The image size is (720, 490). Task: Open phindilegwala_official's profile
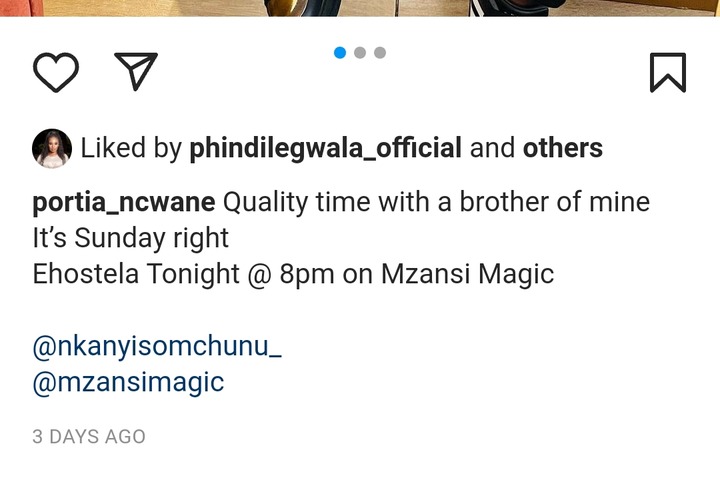(x=326, y=148)
